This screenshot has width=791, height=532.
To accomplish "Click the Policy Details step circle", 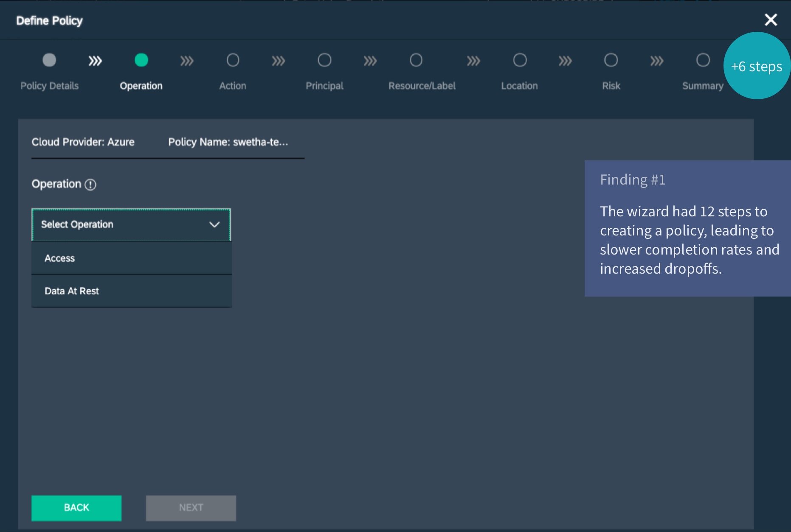I will tap(49, 60).
